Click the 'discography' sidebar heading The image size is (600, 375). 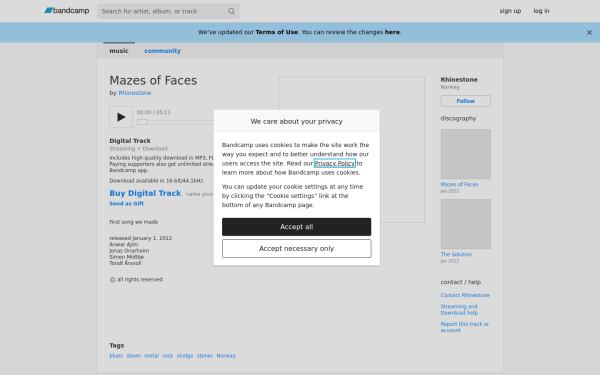458,118
